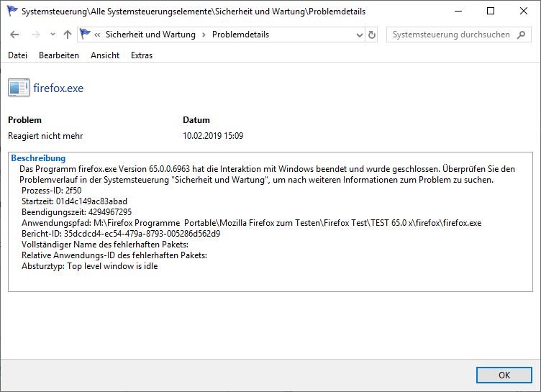Click the flag icon in title bar
The width and height of the screenshot is (541, 392).
coord(12,12)
